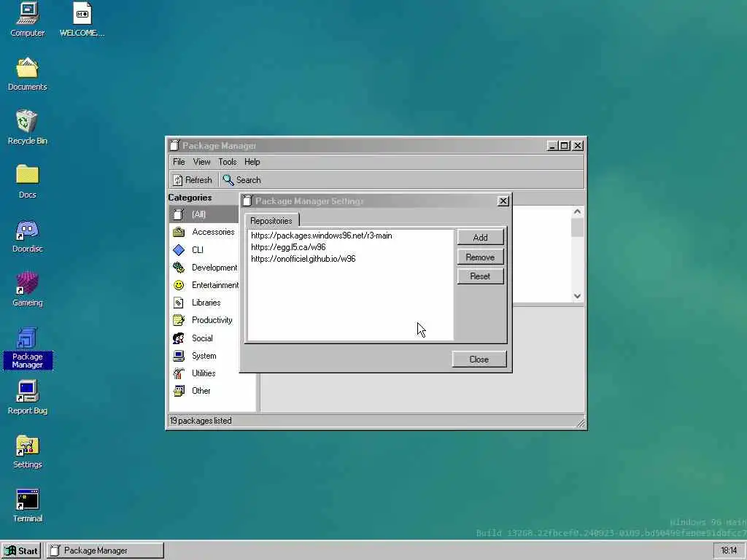Click the Search toolbar button
The height and width of the screenshot is (560, 747).
click(242, 180)
